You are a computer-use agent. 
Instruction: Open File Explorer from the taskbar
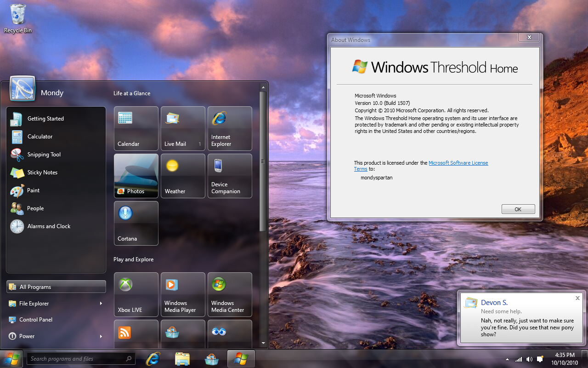tap(182, 359)
